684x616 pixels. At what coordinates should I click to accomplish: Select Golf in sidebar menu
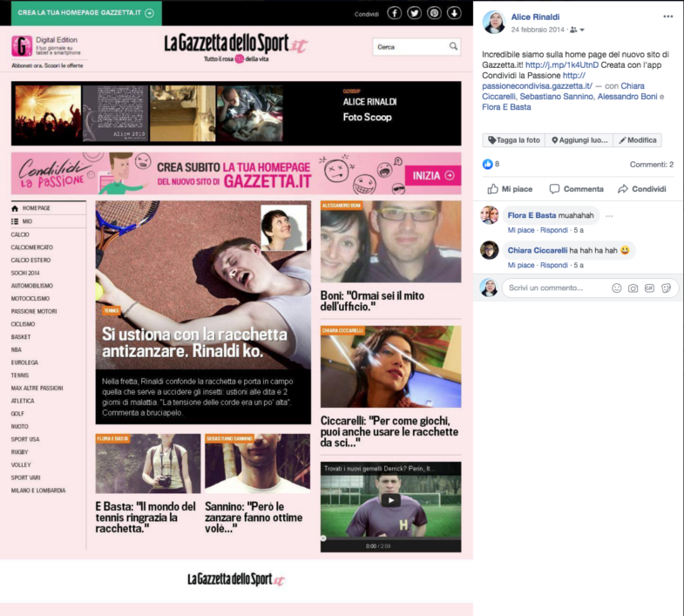pos(17,414)
